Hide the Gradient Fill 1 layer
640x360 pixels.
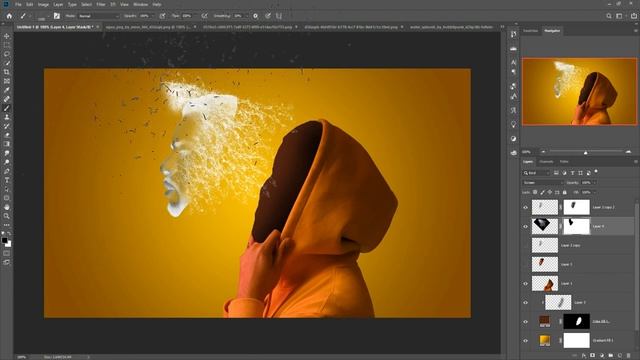click(526, 341)
